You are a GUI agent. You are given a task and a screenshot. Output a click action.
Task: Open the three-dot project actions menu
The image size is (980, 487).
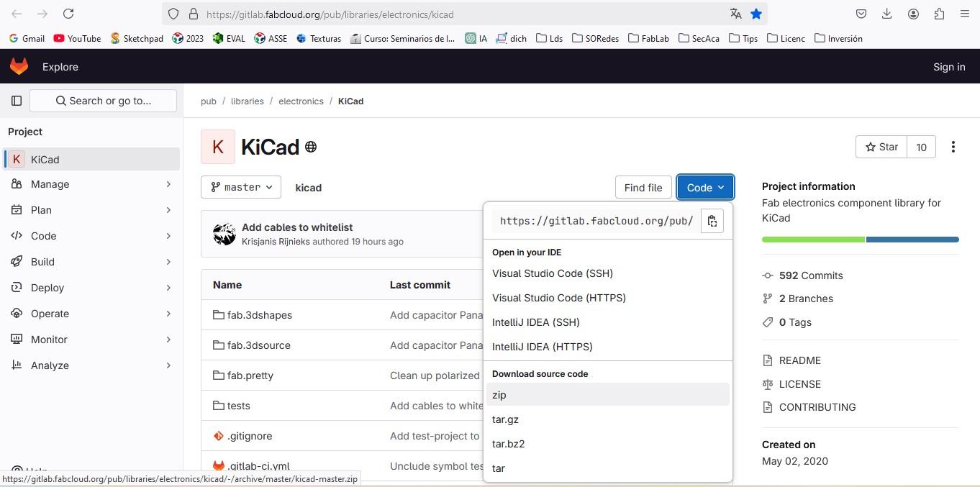coord(953,147)
